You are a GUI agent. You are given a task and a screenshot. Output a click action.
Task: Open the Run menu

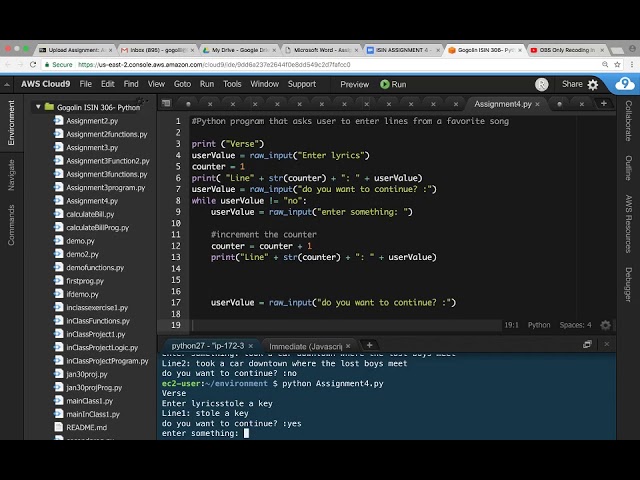(207, 84)
